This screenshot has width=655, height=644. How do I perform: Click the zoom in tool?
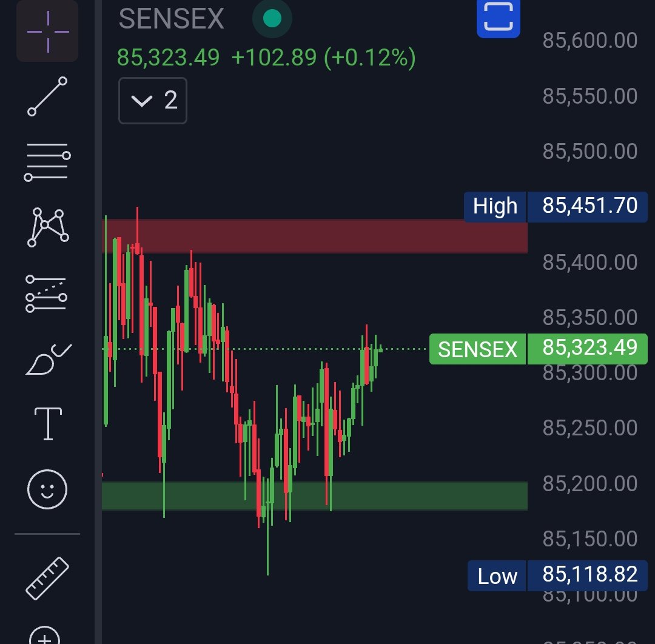45,637
